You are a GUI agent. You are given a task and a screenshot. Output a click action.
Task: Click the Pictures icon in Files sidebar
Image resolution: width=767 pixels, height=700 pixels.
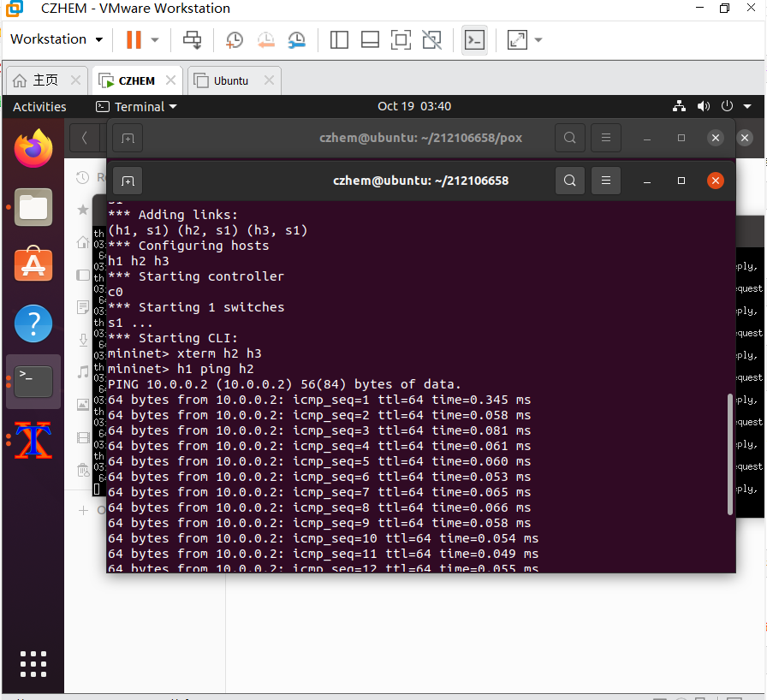click(83, 404)
